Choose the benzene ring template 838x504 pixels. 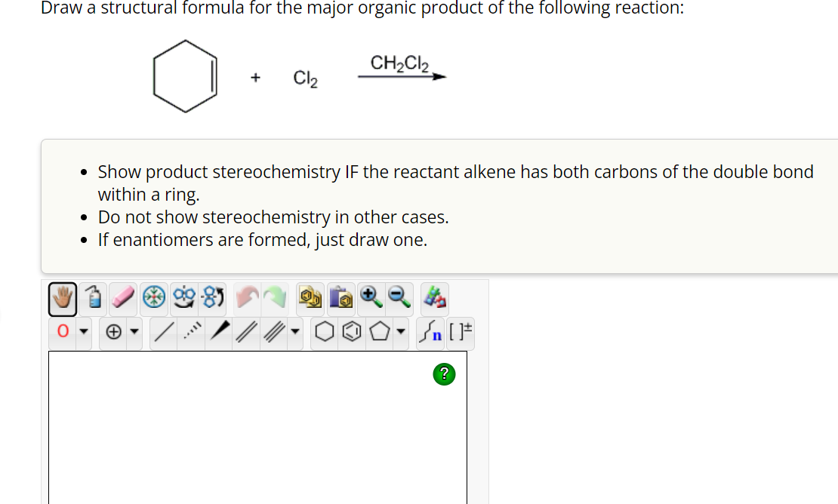coord(350,331)
